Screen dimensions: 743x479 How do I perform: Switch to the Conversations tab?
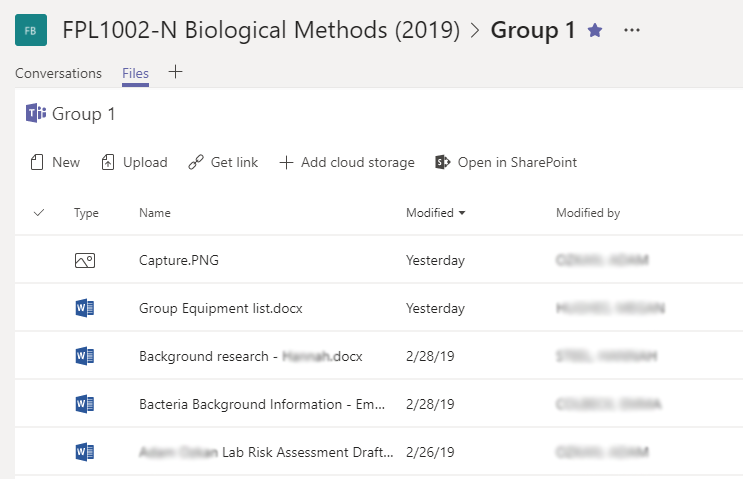tap(58, 73)
